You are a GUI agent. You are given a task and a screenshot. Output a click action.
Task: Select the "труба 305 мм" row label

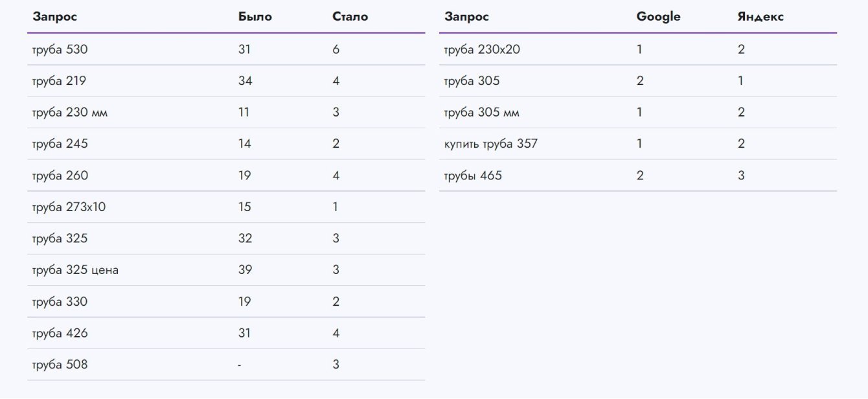tap(482, 113)
